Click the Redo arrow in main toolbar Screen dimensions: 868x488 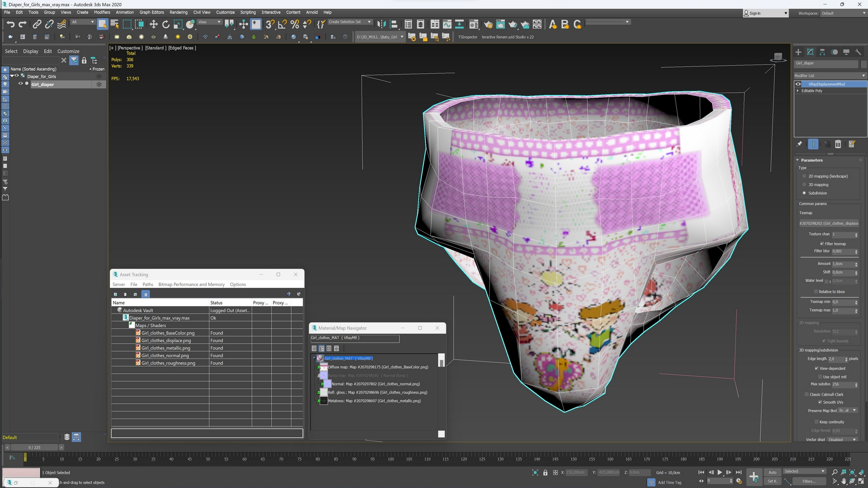click(22, 24)
